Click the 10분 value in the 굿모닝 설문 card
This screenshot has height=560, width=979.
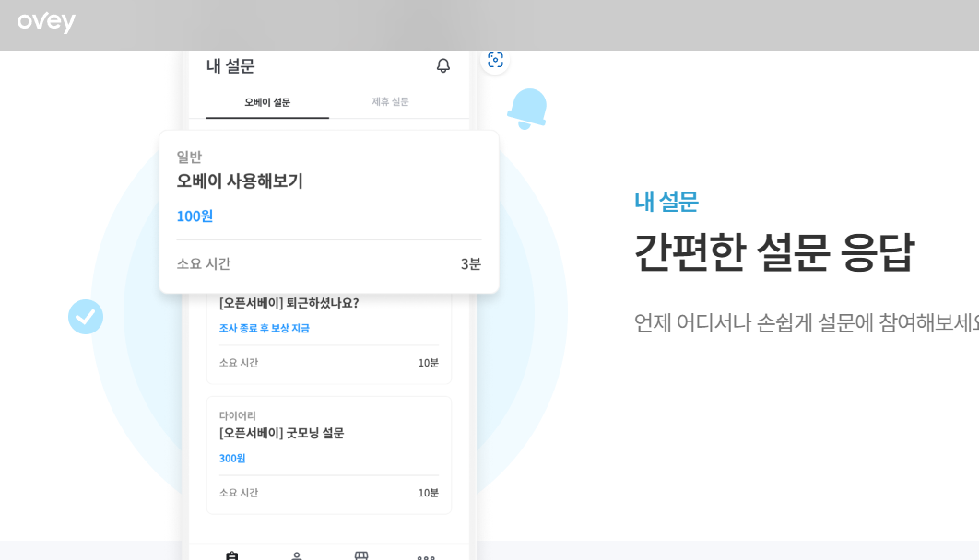point(429,493)
